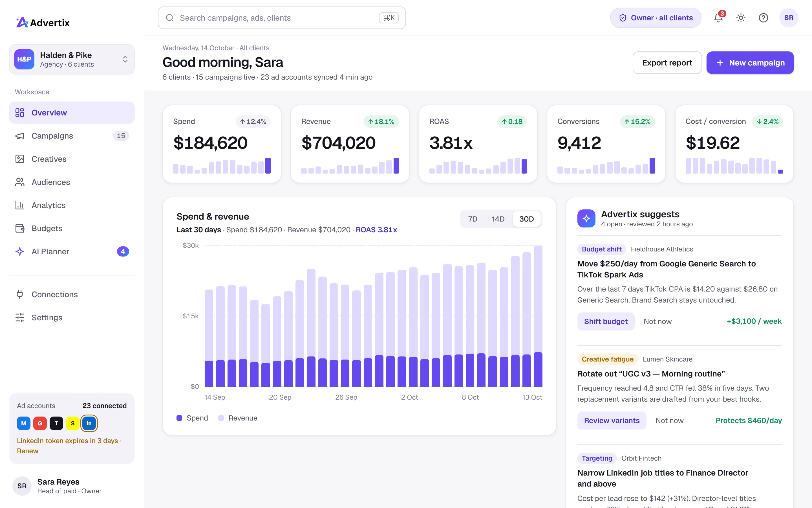
Task: Click the AI Planner badge showing 4
Action: (x=123, y=251)
